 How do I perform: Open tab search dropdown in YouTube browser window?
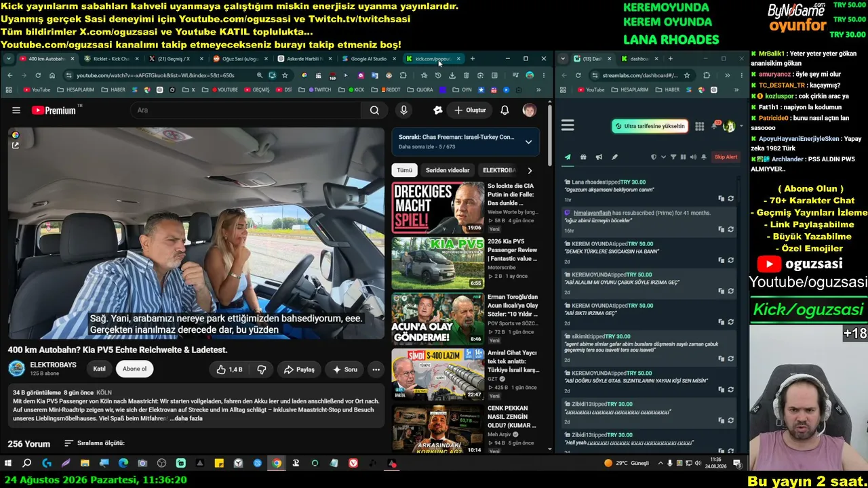click(x=8, y=59)
